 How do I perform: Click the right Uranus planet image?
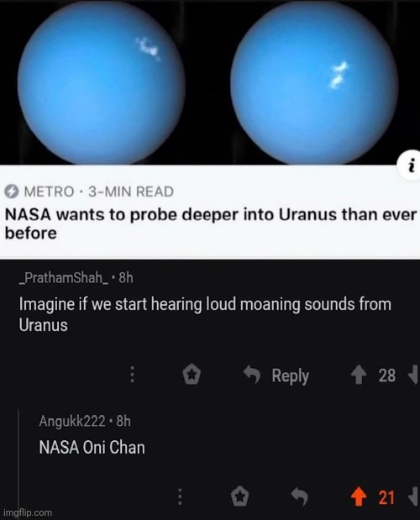coord(313,83)
